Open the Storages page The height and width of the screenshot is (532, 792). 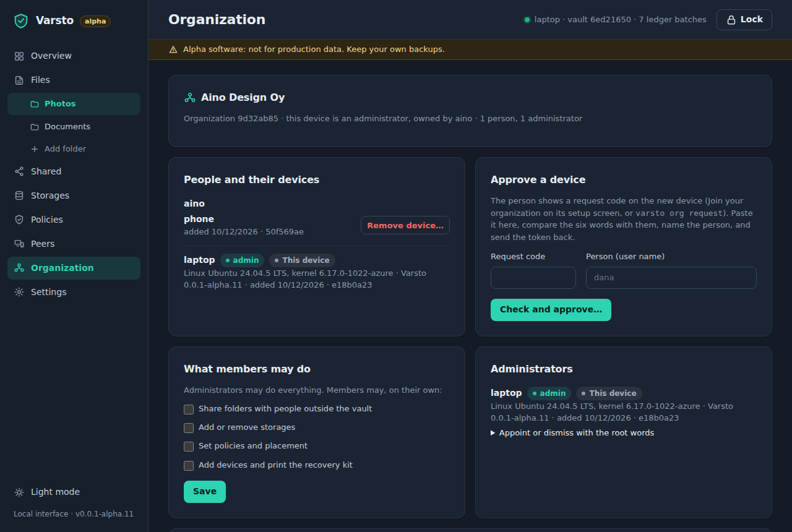coord(74,195)
